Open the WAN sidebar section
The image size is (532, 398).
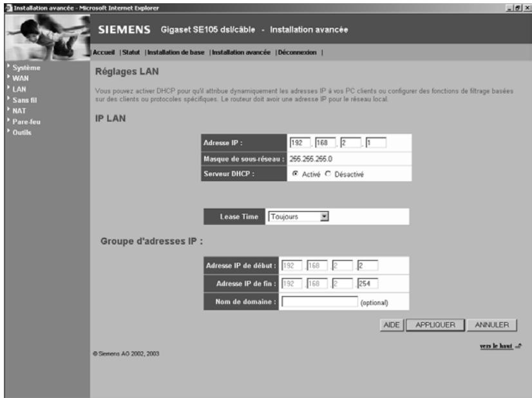tap(21, 79)
